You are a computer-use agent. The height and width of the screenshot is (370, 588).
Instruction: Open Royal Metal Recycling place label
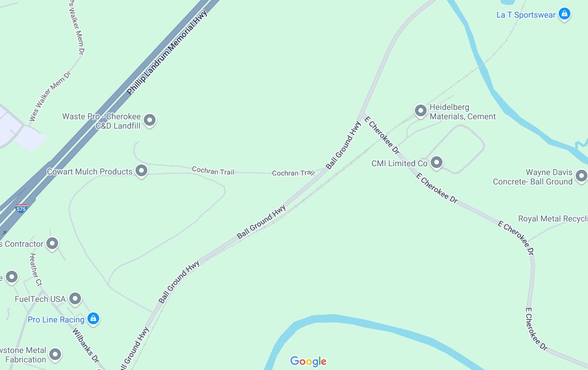553,219
